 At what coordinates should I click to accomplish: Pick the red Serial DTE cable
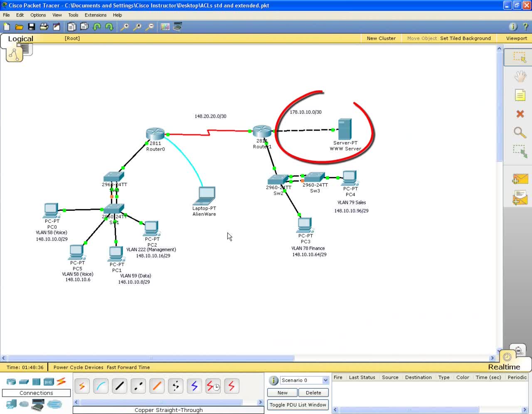click(232, 386)
